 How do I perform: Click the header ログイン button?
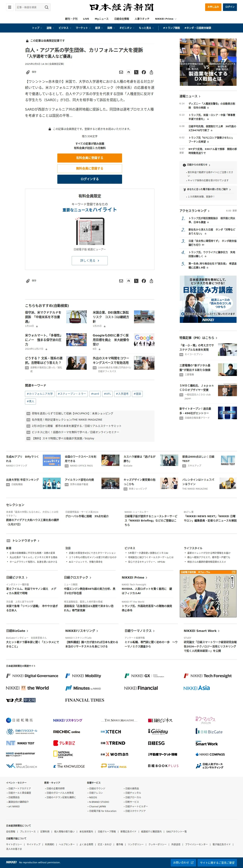pos(230,7)
